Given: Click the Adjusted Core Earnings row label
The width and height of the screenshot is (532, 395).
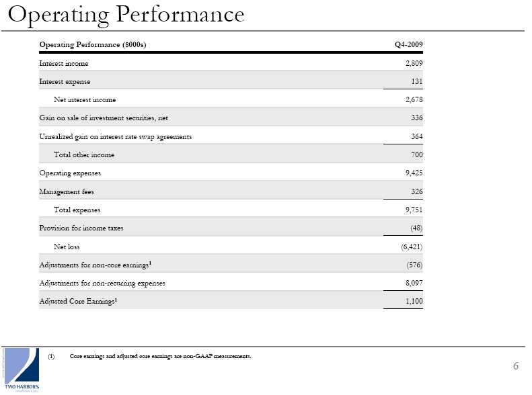Looking at the screenshot, I should (78, 301).
